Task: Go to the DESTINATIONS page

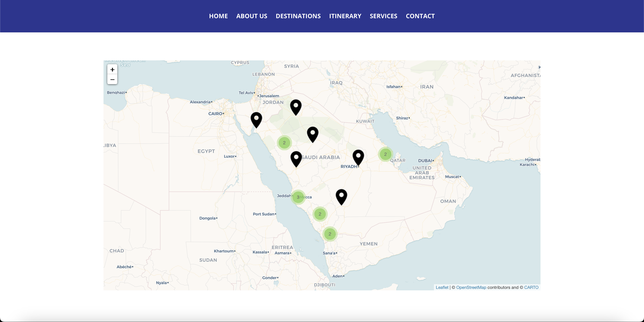Action: 298,16
